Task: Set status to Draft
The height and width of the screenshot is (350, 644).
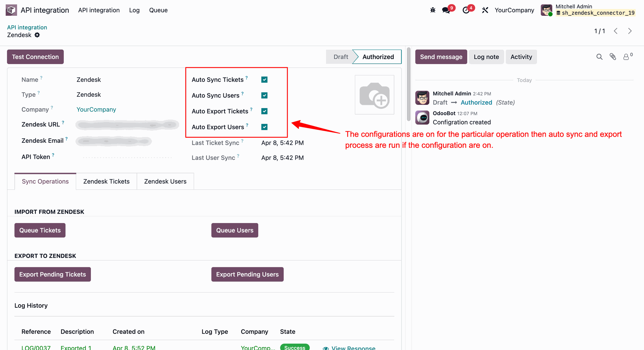Action: click(340, 57)
